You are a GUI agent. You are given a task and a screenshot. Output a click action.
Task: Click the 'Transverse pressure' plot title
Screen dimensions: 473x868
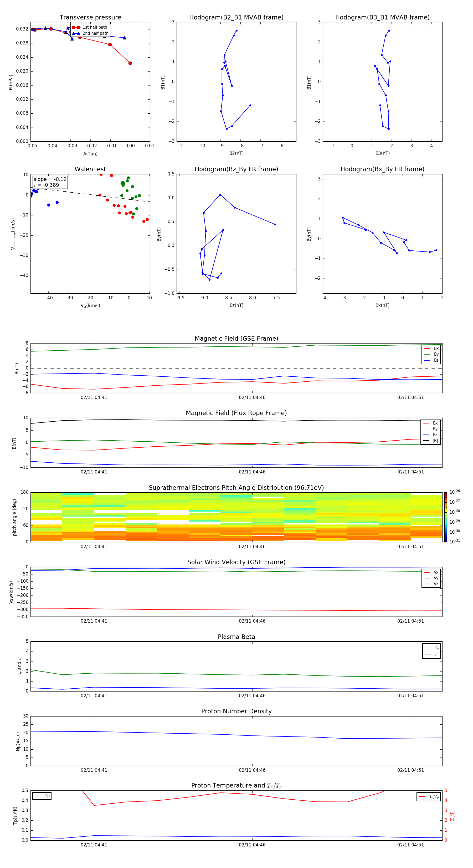(90, 18)
